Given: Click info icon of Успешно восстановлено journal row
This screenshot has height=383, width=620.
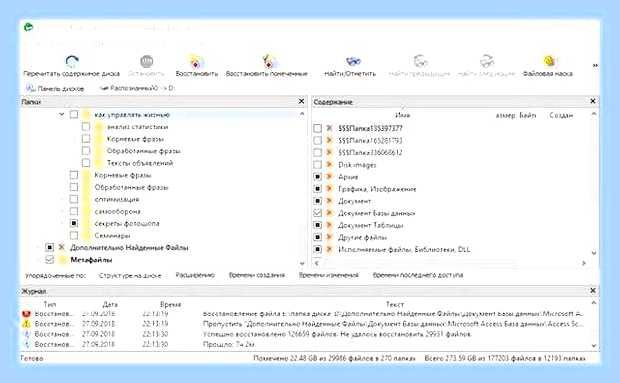Looking at the screenshot, I should click(x=26, y=334).
